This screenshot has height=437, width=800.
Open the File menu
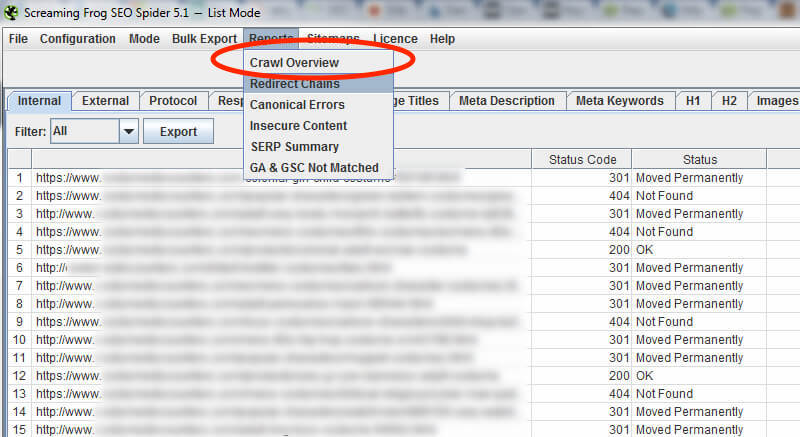[18, 39]
